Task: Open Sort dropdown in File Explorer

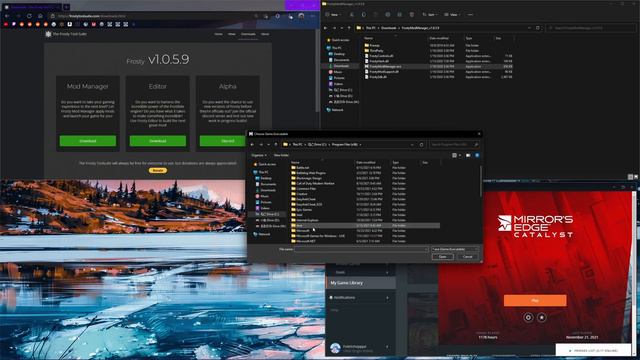Action: point(430,15)
